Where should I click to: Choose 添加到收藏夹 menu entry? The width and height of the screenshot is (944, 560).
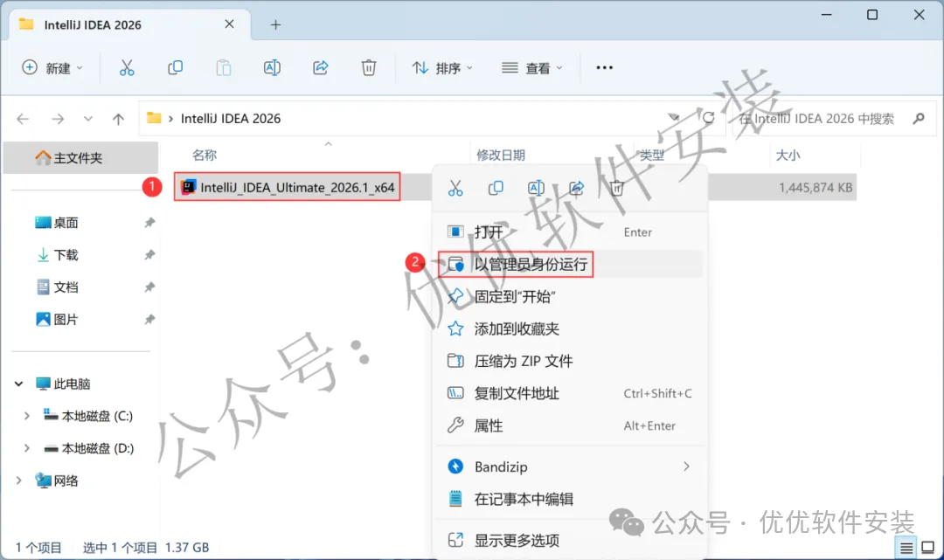(x=570, y=329)
